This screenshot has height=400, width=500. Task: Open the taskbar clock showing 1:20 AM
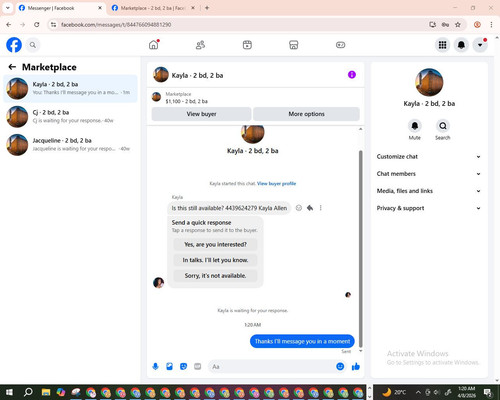pos(466,392)
